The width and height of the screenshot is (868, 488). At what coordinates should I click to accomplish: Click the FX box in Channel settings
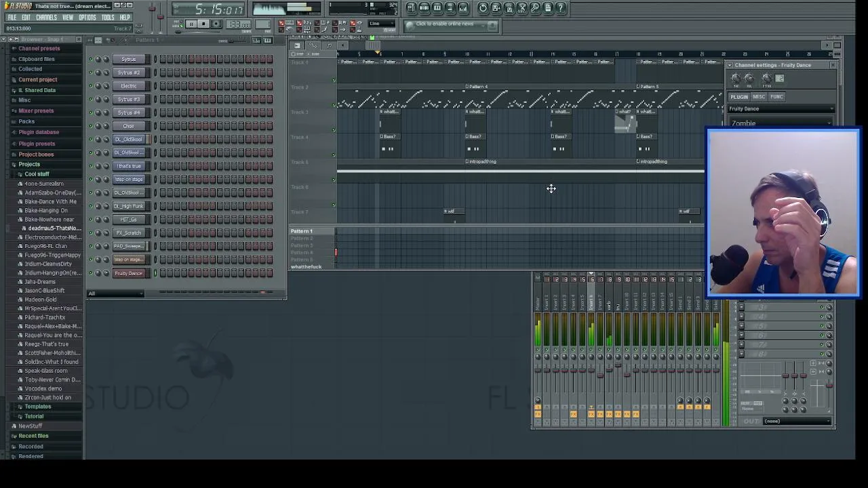tap(780, 78)
